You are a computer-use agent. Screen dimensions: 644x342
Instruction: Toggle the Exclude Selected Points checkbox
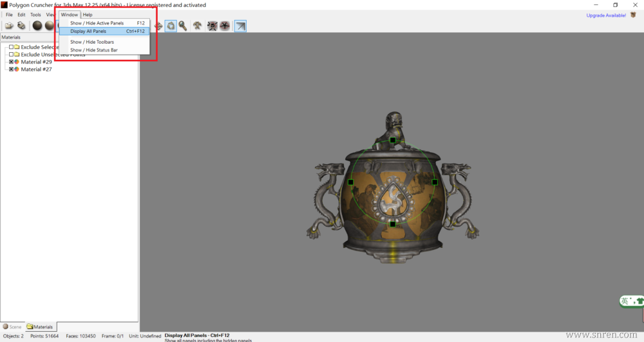(11, 47)
